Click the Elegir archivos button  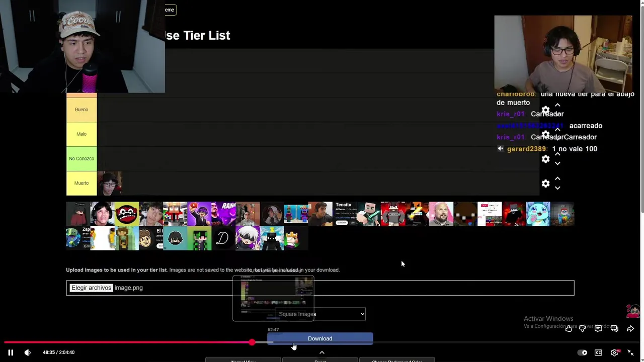[91, 288]
